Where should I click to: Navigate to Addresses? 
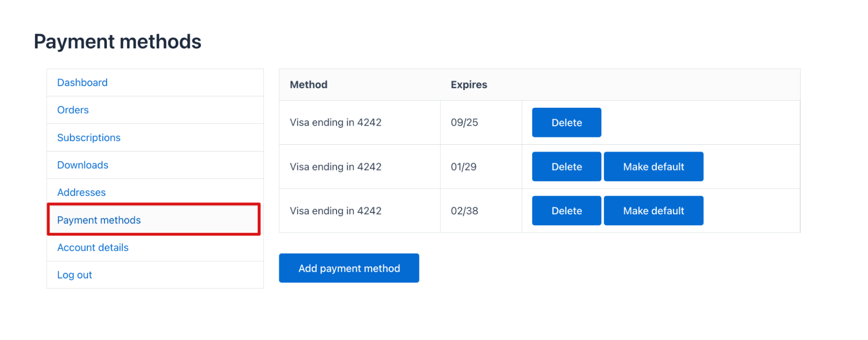81,192
